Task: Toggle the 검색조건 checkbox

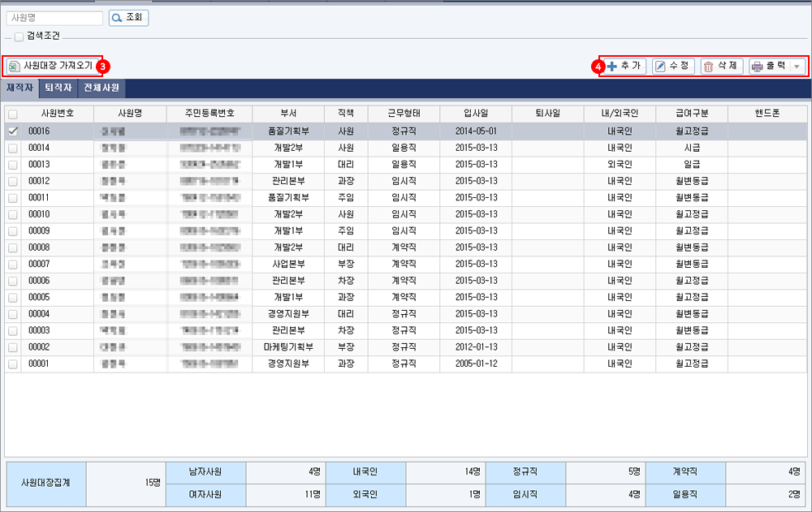Action: (x=19, y=37)
